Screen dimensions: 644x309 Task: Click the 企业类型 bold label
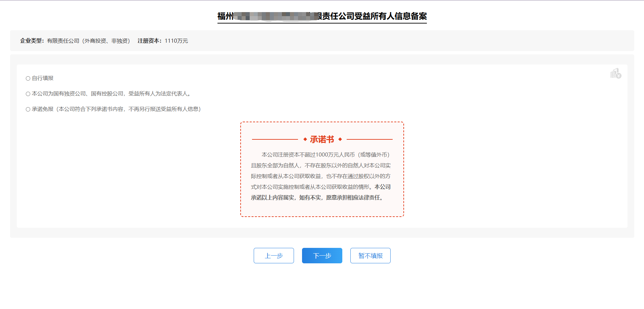click(32, 41)
